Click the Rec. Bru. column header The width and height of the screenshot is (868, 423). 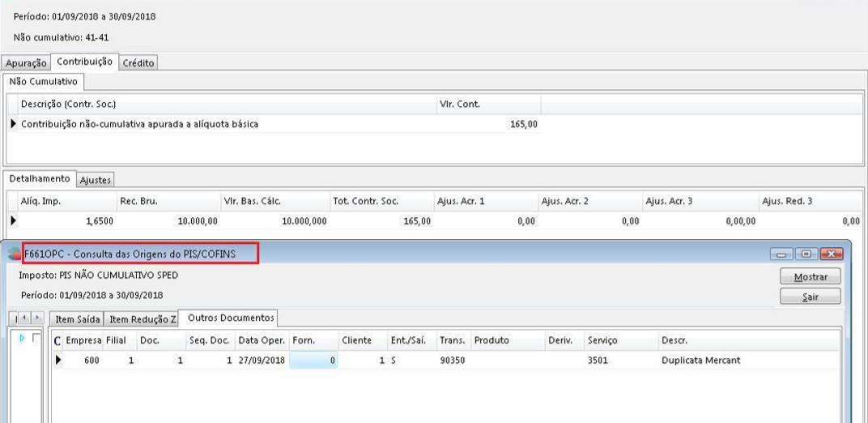pyautogui.click(x=168, y=201)
